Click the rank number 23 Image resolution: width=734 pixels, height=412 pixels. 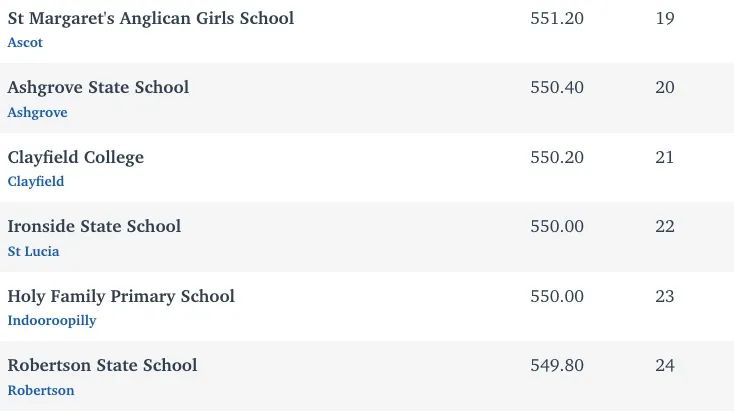point(665,296)
